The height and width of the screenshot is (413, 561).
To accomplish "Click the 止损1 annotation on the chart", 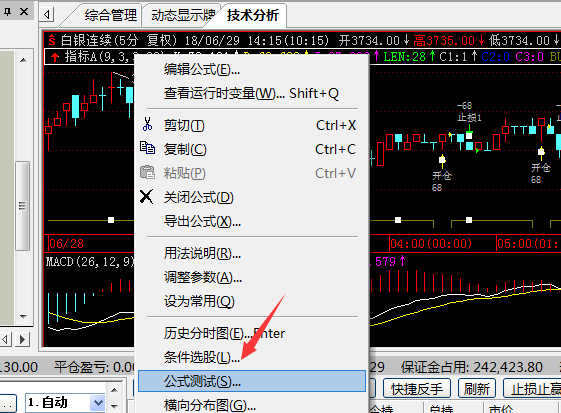I will point(469,117).
